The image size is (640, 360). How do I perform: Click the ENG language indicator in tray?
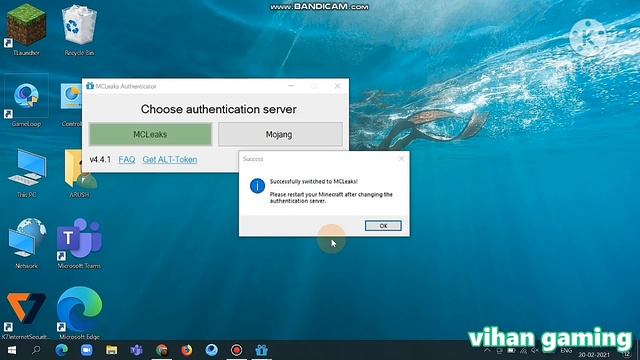click(x=566, y=351)
